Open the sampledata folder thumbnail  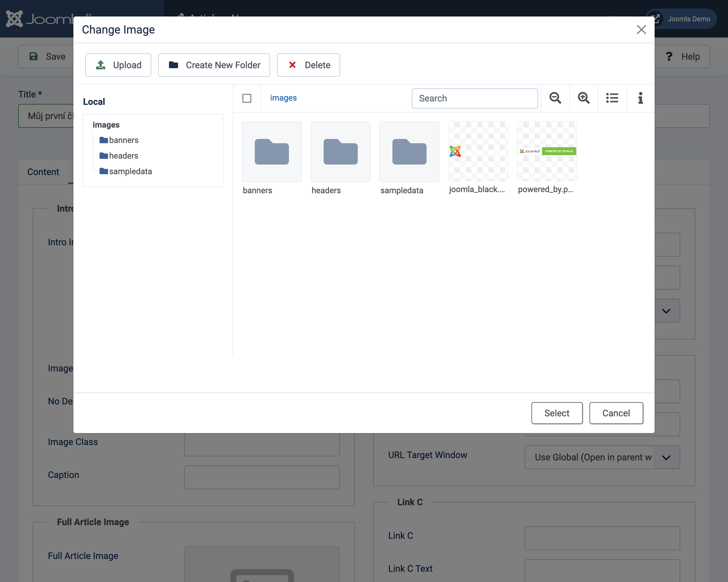click(x=409, y=152)
